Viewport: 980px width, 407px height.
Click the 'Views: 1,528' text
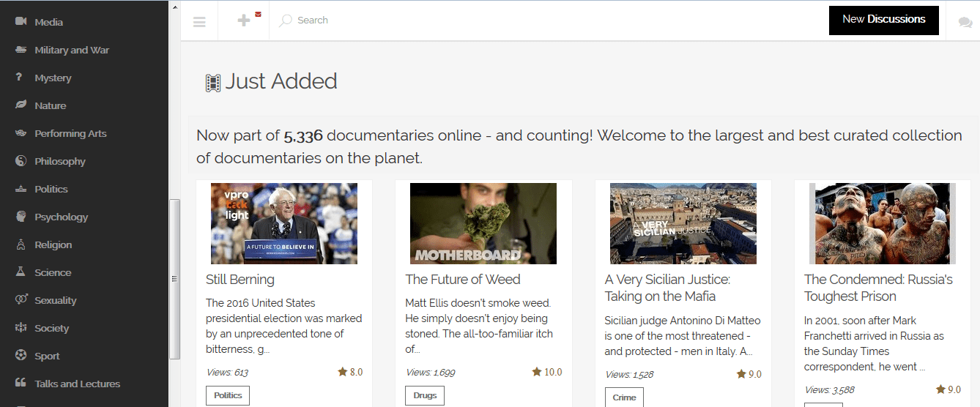pos(630,375)
